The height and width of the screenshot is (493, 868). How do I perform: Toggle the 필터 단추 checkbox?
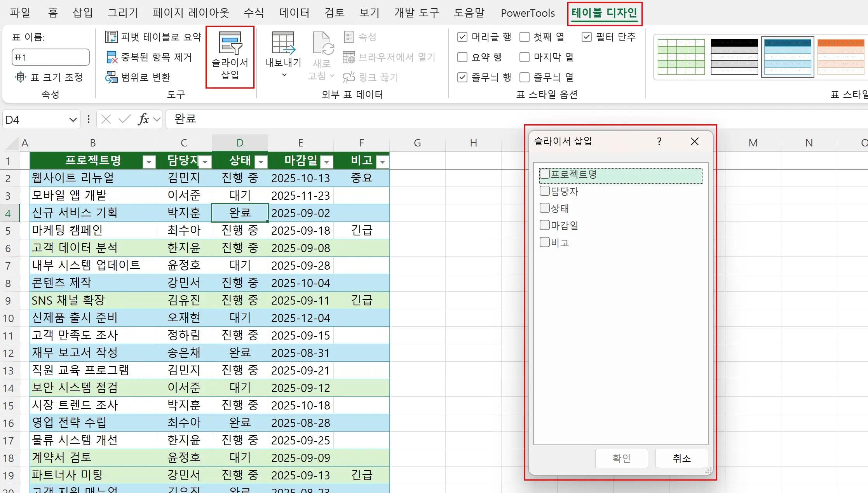(587, 37)
